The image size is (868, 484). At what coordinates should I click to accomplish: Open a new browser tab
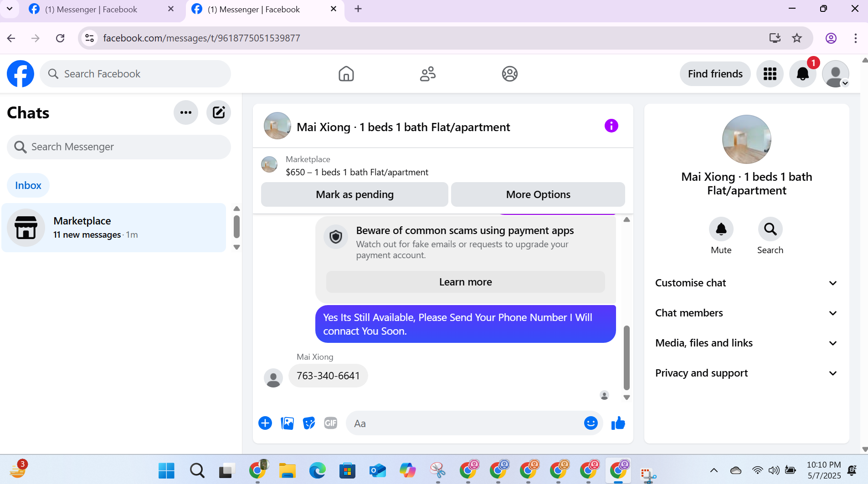tap(358, 9)
